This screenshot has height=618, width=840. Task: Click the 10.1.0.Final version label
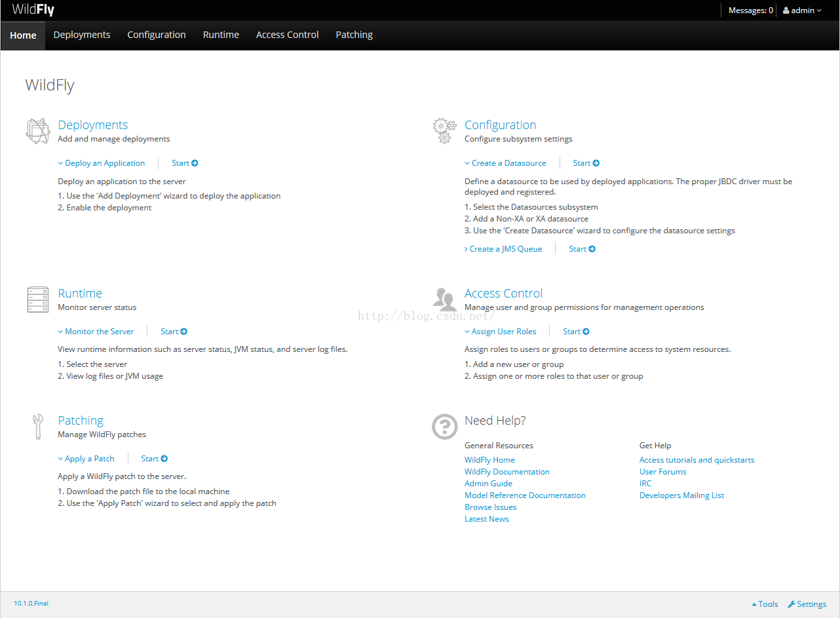tap(31, 604)
